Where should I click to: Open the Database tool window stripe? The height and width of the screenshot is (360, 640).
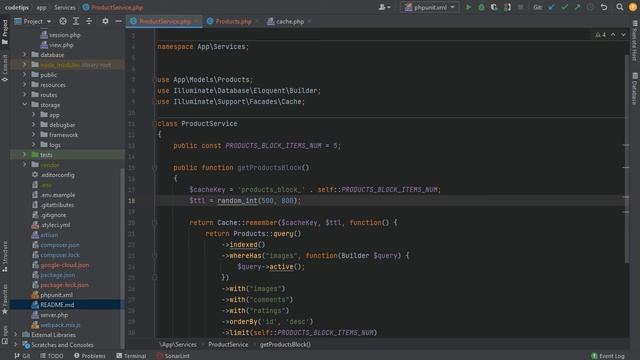pos(635,89)
